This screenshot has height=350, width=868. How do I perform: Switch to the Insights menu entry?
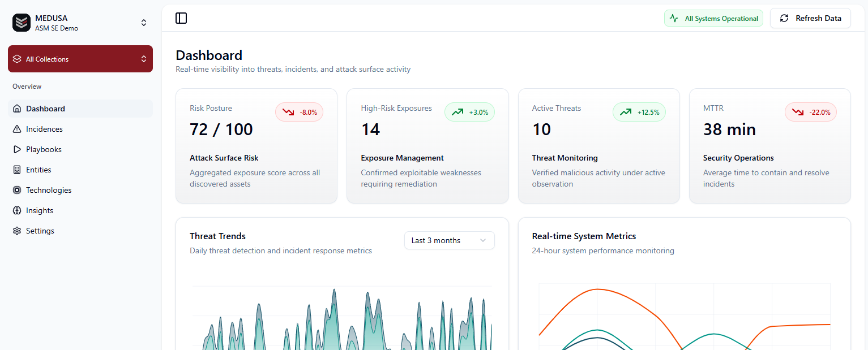40,210
